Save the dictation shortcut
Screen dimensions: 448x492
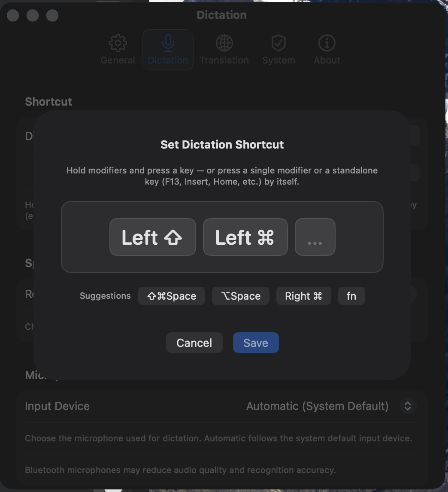click(256, 343)
